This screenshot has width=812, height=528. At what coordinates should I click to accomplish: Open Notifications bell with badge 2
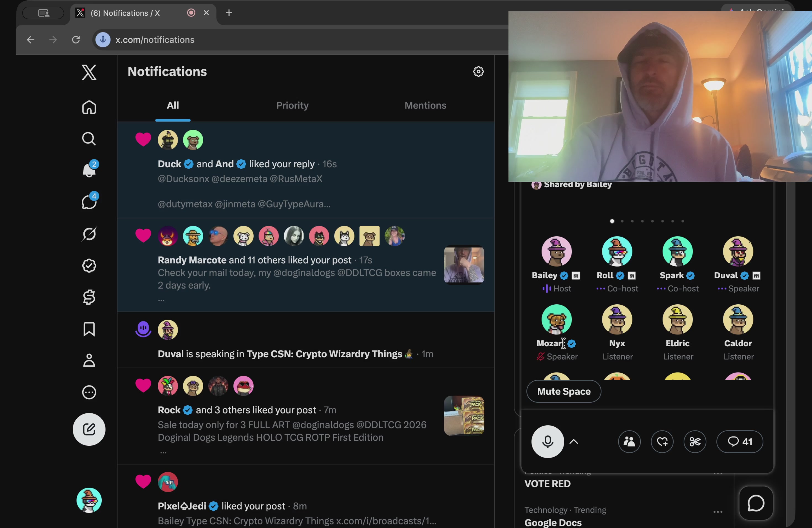click(x=89, y=170)
